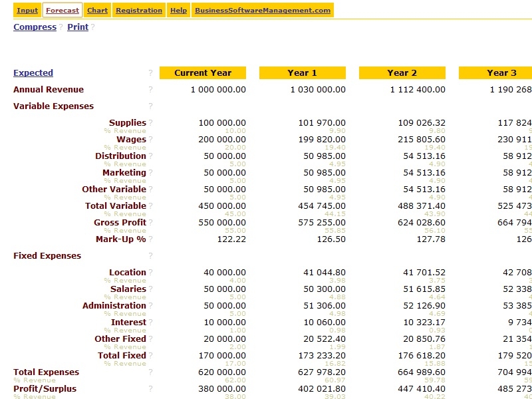Image resolution: width=532 pixels, height=399 pixels.
Task: Click Current Year Mark-Up value 122.22
Action: (x=231, y=239)
